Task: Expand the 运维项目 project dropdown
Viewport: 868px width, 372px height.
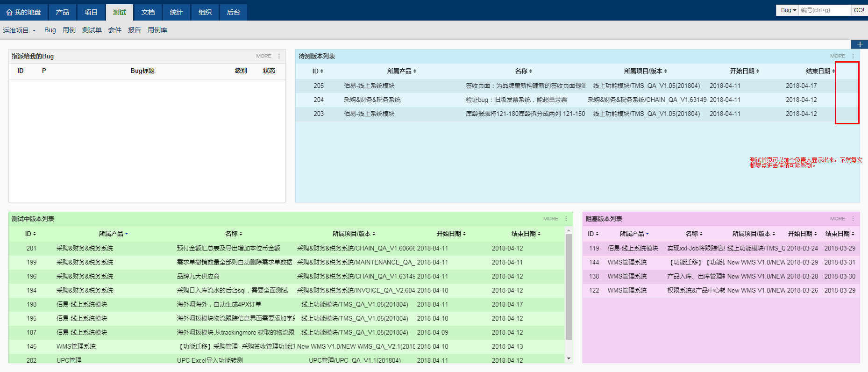Action: 19,30
